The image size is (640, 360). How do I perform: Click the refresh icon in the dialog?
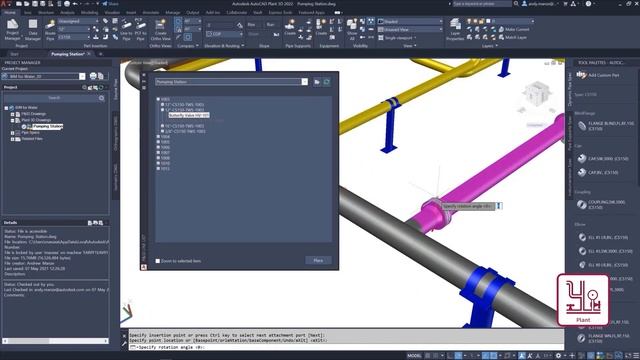(327, 82)
